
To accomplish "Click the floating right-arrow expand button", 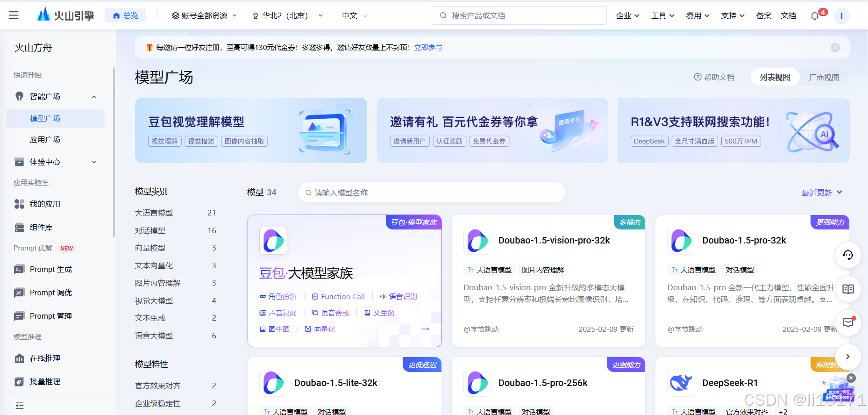I will [x=848, y=357].
